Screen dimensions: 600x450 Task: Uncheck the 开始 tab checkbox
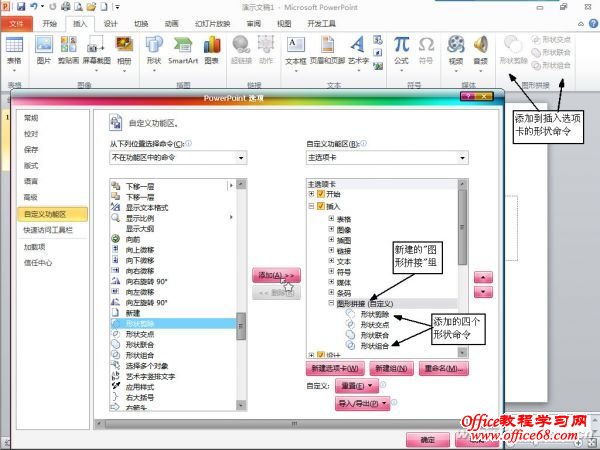pos(321,194)
